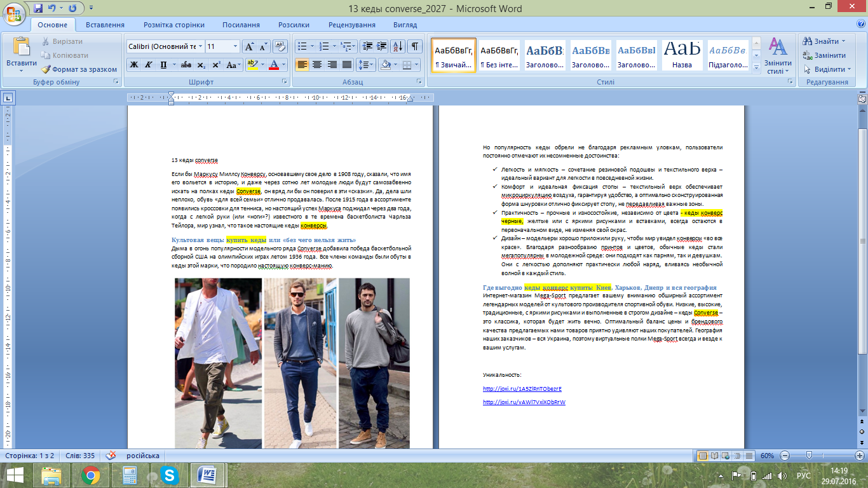The image size is (868, 488).
Task: Expand the Calibri font name dropdown
Action: [200, 46]
